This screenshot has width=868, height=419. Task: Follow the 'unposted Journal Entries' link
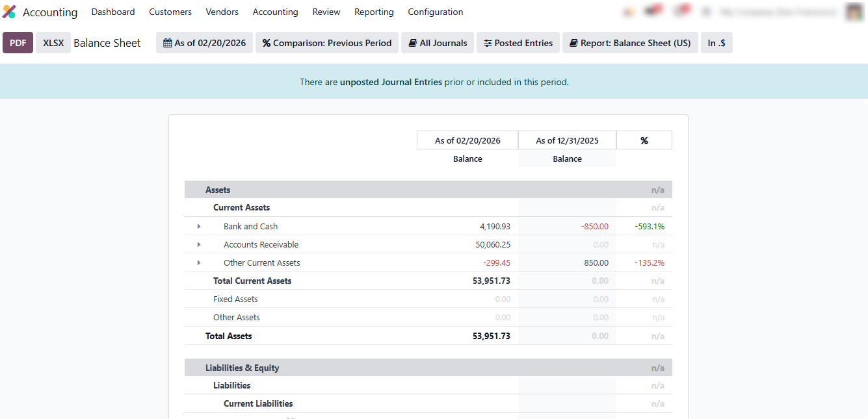click(391, 82)
